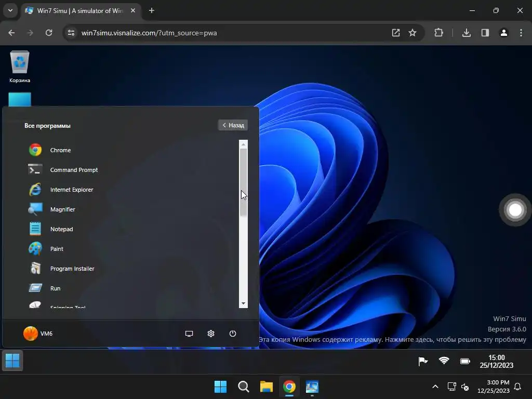The height and width of the screenshot is (399, 532).
Task: Click the simulator's Start button
Action: point(12,361)
